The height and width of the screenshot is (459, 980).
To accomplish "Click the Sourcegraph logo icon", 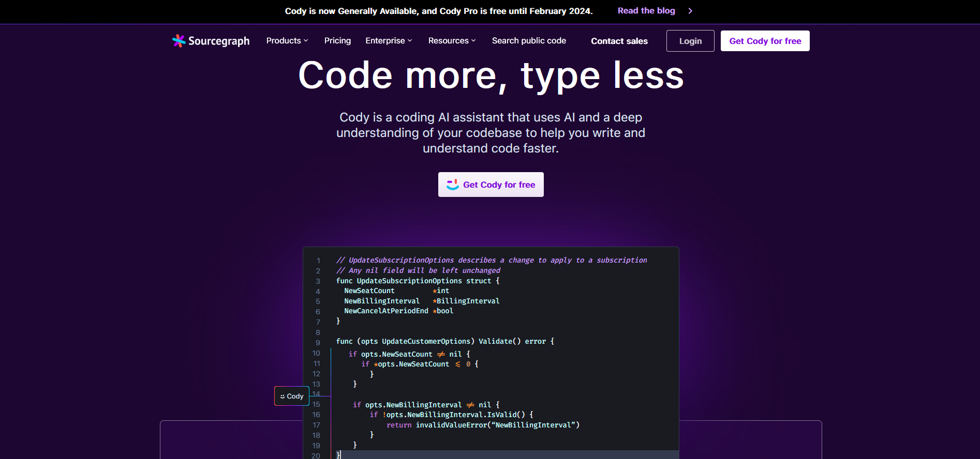I will pyautogui.click(x=179, y=41).
